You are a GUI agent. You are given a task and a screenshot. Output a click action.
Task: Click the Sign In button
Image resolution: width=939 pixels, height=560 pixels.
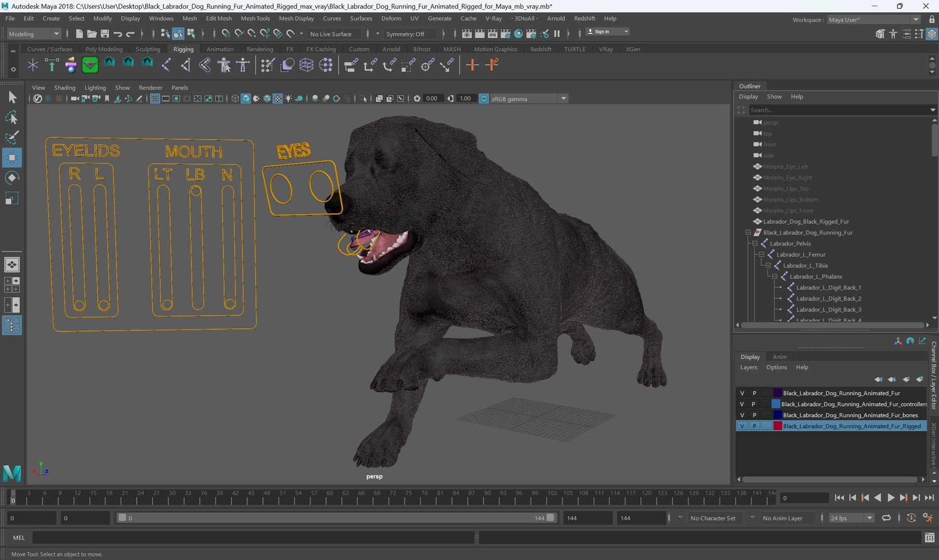click(x=607, y=32)
